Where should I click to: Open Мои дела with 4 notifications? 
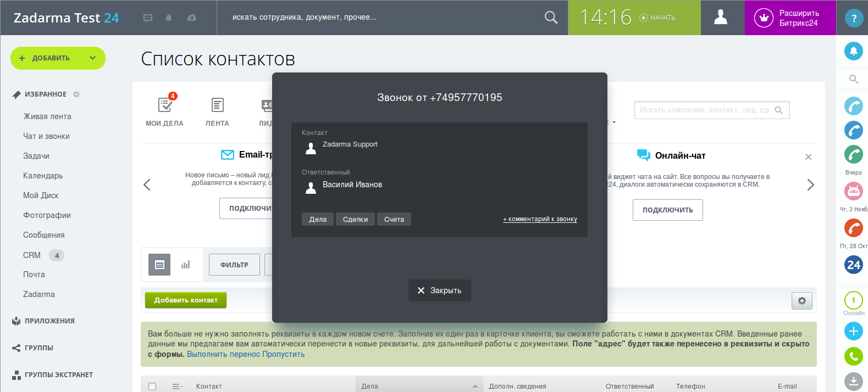[164, 110]
